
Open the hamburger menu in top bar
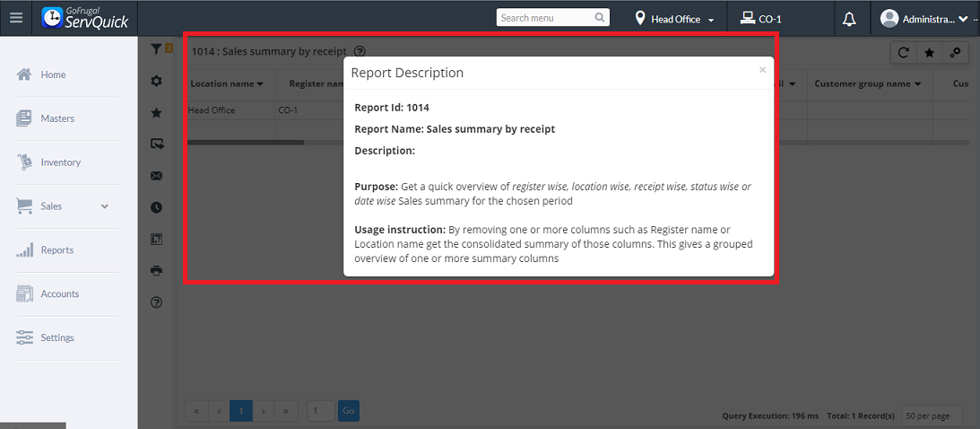(x=15, y=18)
